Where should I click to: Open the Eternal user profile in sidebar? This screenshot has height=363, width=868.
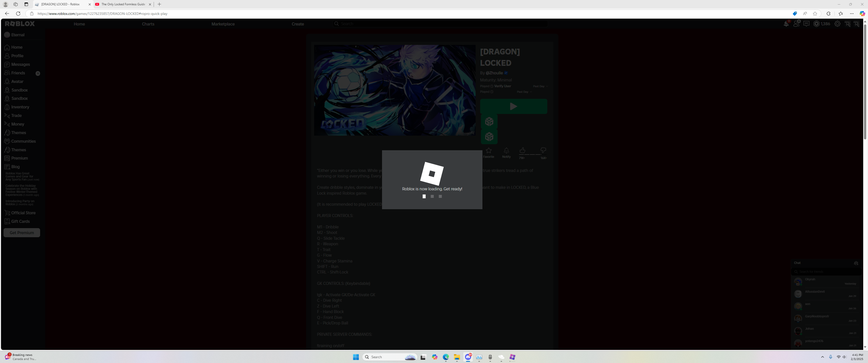[14, 35]
